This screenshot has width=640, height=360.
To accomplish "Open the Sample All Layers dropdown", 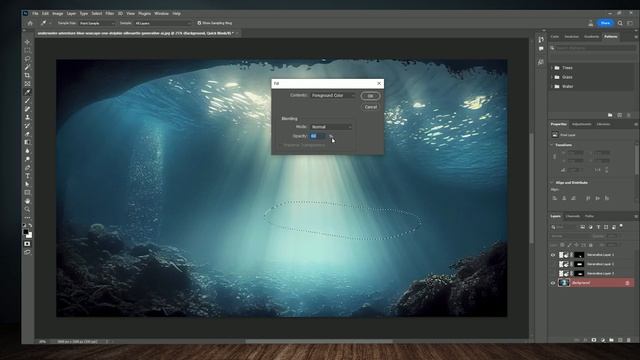I will [x=162, y=23].
